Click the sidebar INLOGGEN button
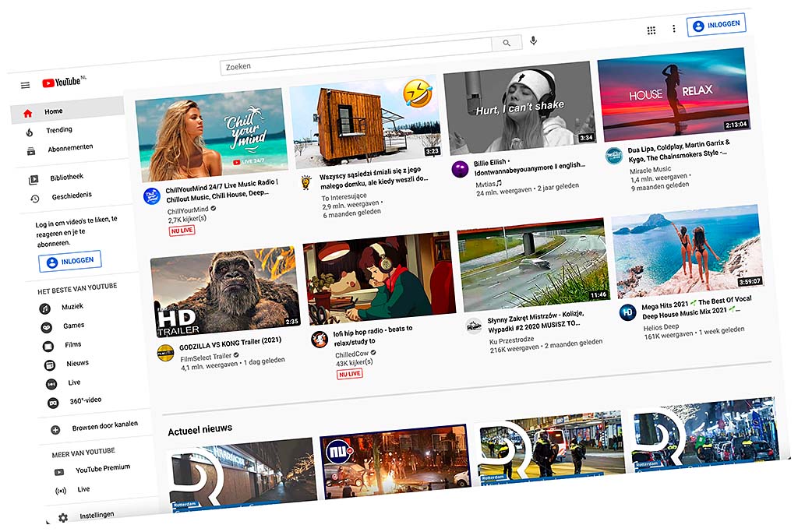This screenshot has height=532, width=798. (x=70, y=261)
